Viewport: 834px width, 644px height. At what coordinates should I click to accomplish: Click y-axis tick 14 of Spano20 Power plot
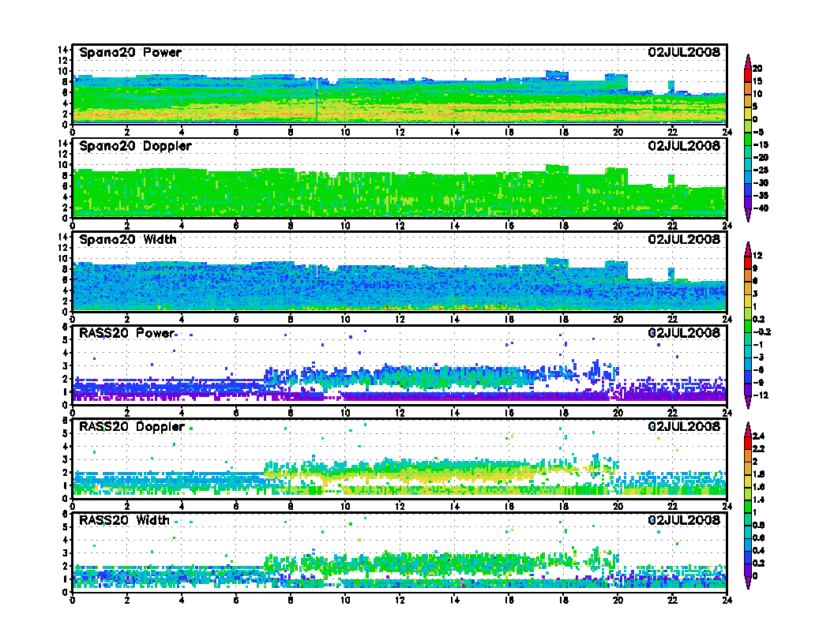coord(63,50)
